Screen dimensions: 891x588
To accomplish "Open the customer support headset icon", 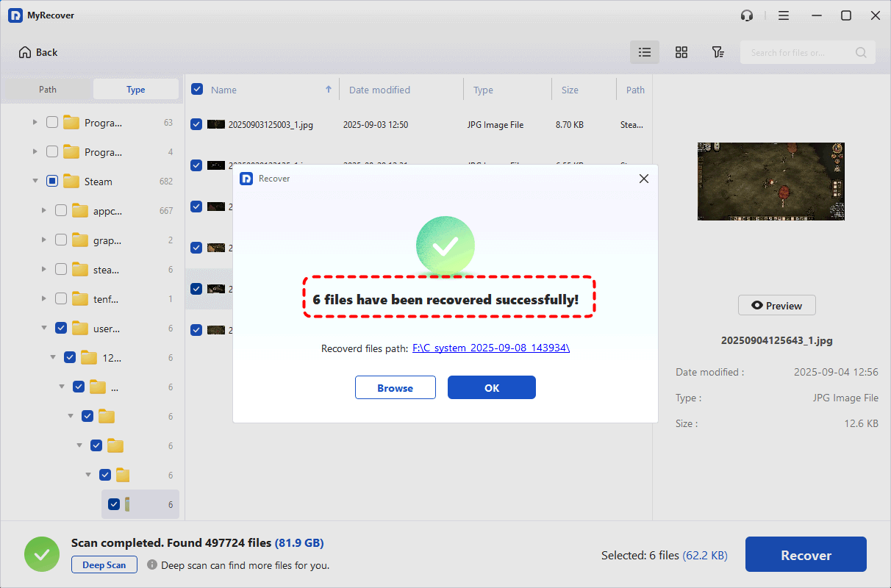I will coord(747,15).
